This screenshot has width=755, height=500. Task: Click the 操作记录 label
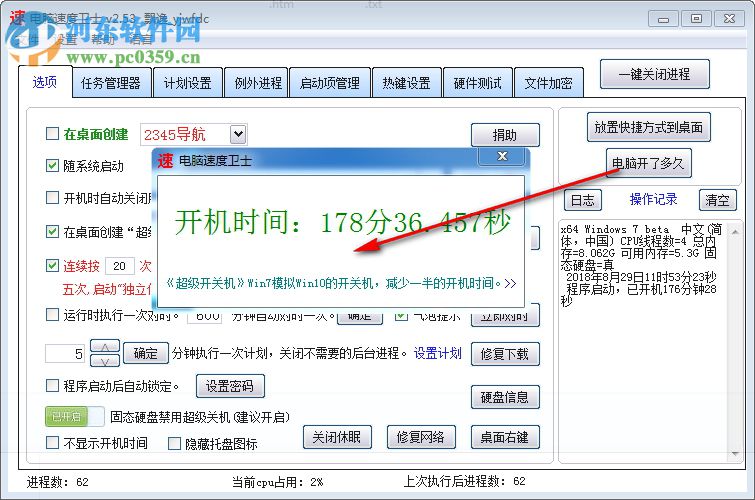coord(653,199)
